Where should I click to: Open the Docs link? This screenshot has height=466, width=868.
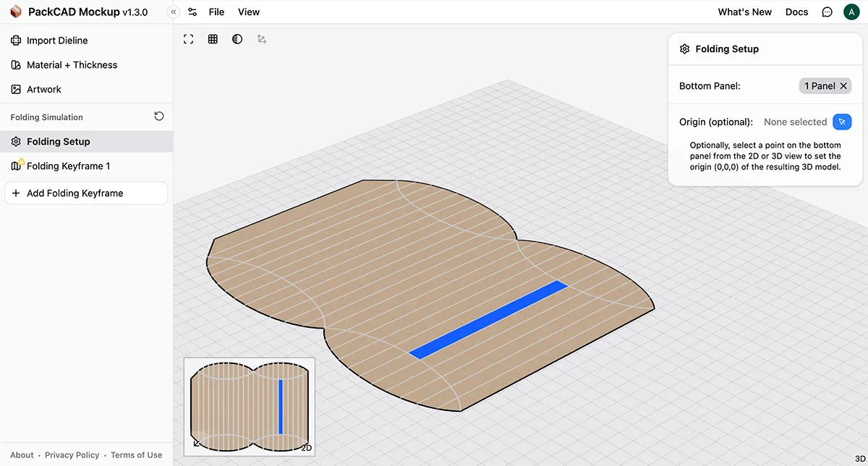[796, 12]
